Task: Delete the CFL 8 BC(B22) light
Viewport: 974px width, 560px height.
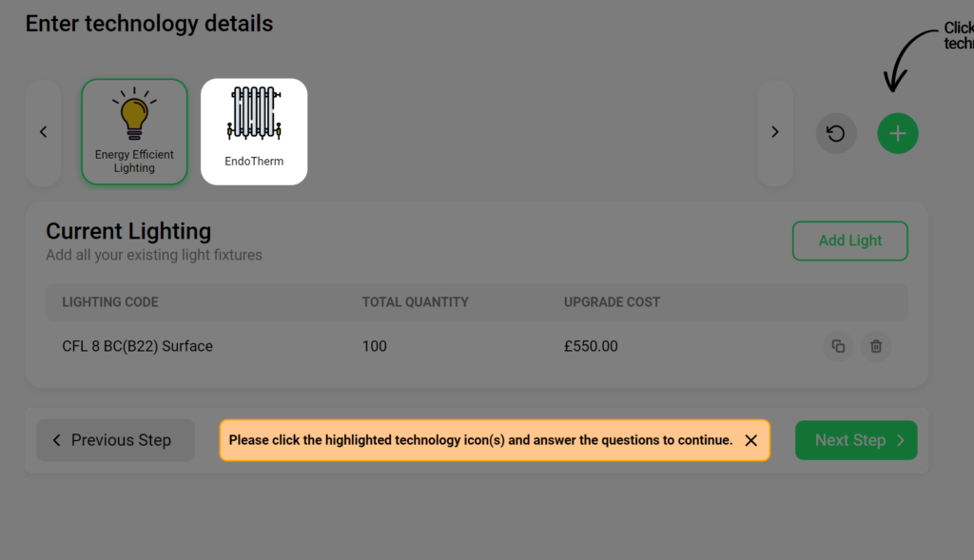Action: [876, 346]
